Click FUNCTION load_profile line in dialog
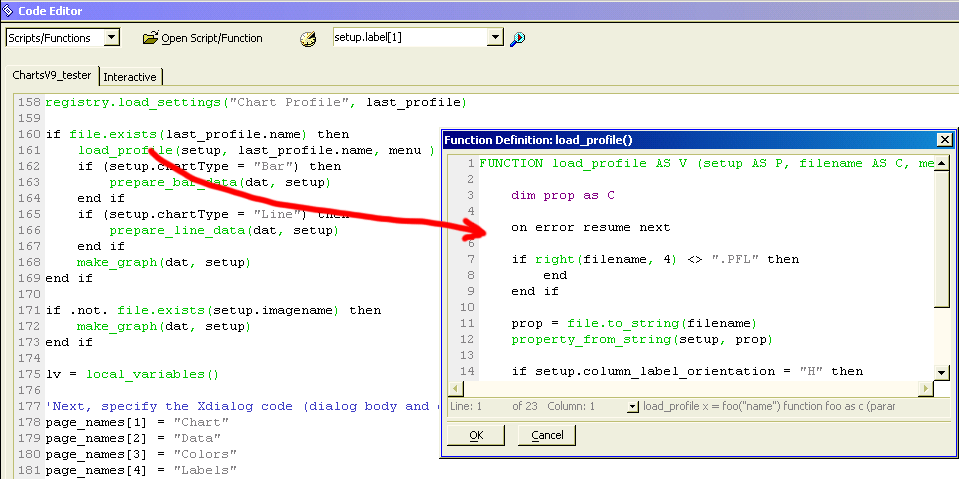Image resolution: width=959 pixels, height=479 pixels. coord(706,163)
